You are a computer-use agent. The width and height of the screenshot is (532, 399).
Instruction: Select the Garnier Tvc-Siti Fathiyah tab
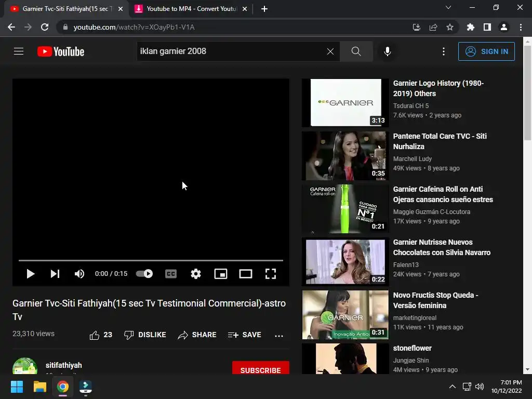[66, 9]
